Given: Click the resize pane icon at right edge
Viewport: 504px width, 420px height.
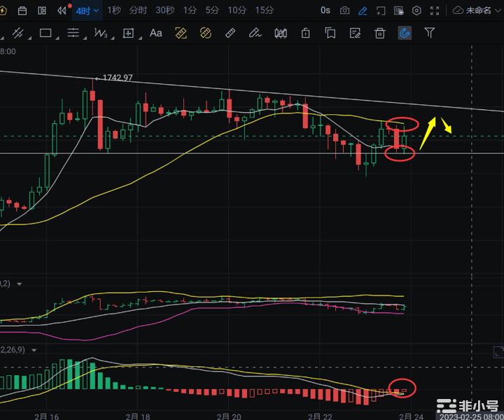Looking at the screenshot, I should (x=498, y=352).
